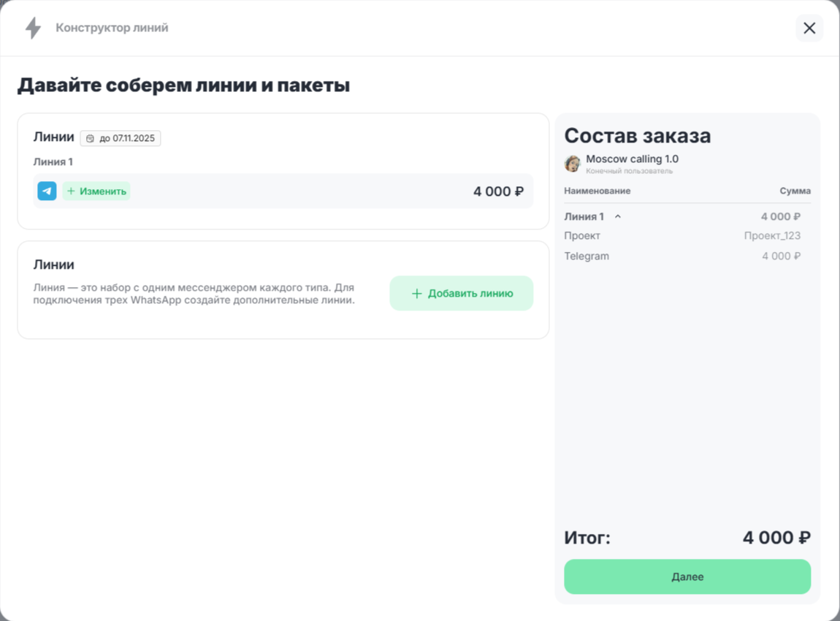Viewport: 840px width, 621px height.
Task: Click the Moscow calling 1.0 user name
Action: pos(632,159)
